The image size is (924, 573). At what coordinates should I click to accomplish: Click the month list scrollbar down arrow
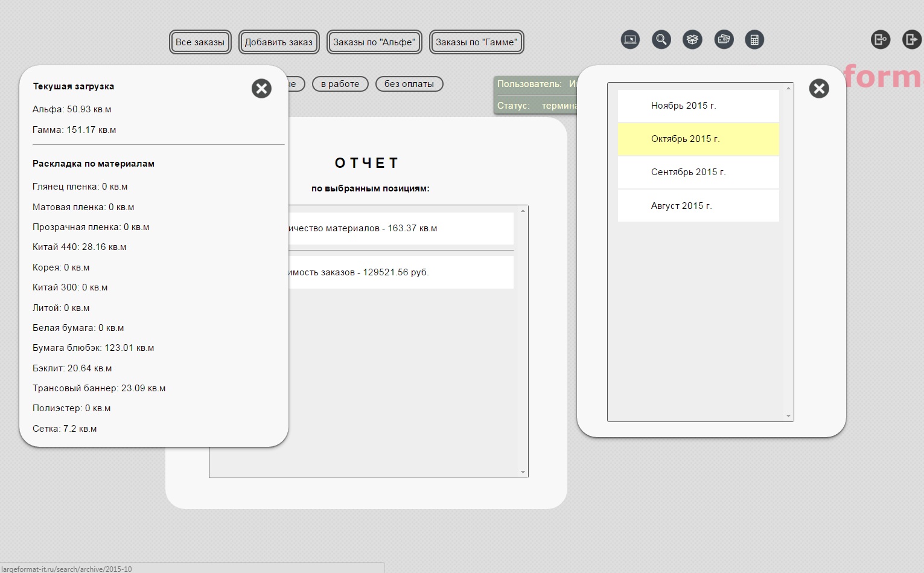pyautogui.click(x=788, y=416)
